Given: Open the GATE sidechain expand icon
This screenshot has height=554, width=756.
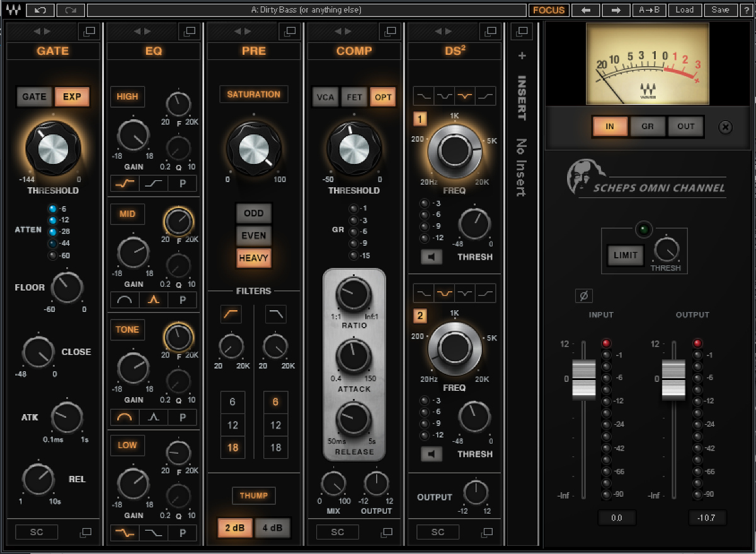Looking at the screenshot, I should [86, 533].
